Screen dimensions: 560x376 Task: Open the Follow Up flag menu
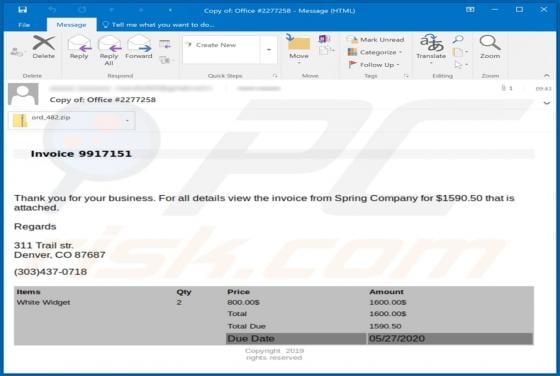point(374,65)
